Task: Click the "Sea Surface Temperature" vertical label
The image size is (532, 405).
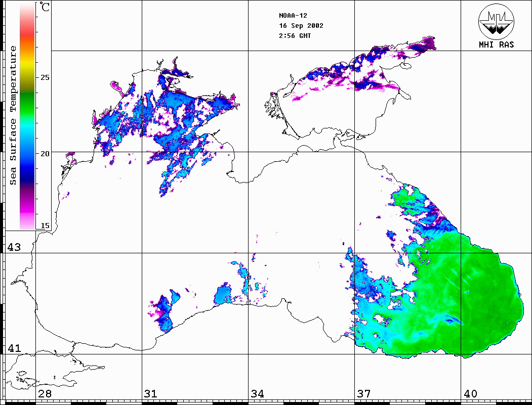Action: (x=13, y=115)
